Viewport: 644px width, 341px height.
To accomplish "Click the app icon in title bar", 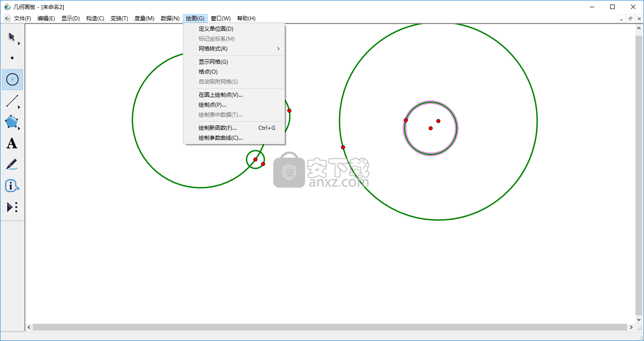I will 7,7.
